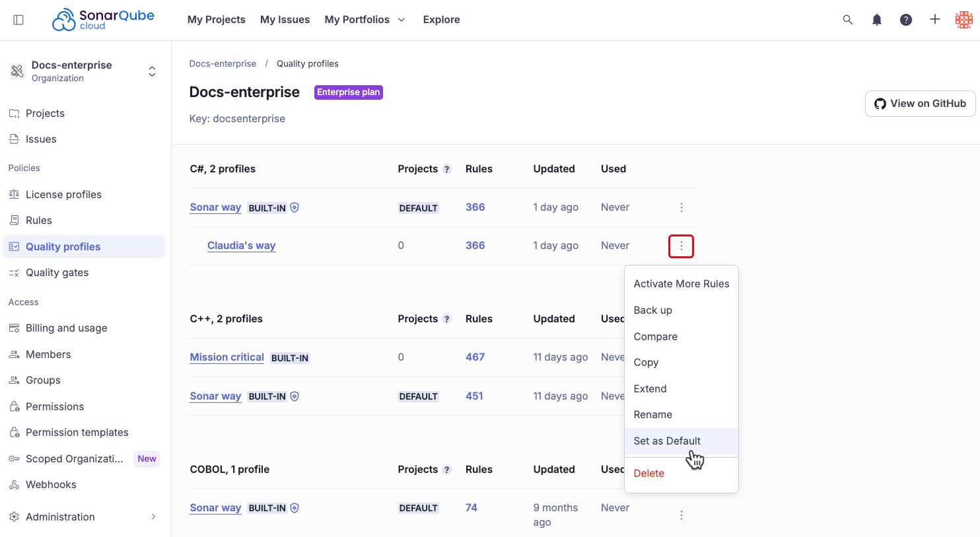Select Back up in the context menu

(x=682, y=310)
